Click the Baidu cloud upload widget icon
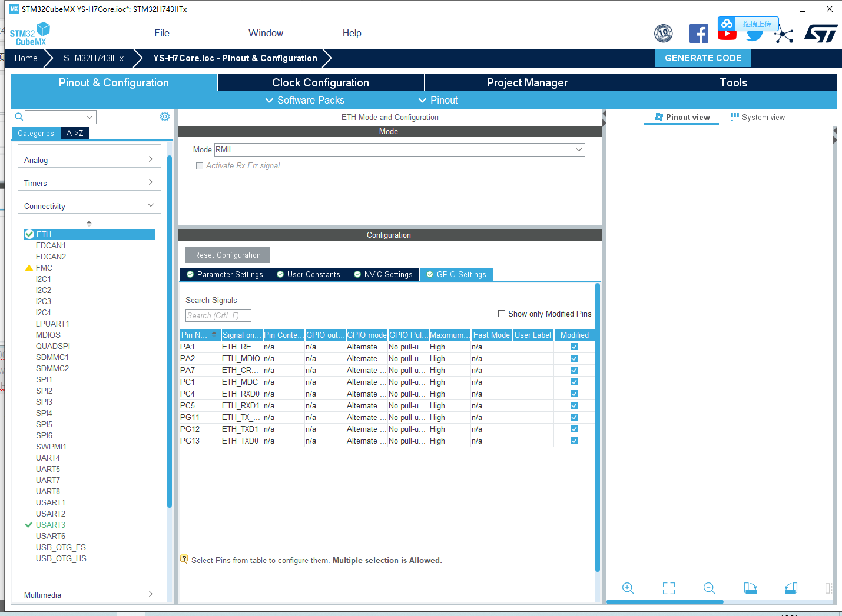Viewport: 842px width, 616px height. (x=727, y=24)
